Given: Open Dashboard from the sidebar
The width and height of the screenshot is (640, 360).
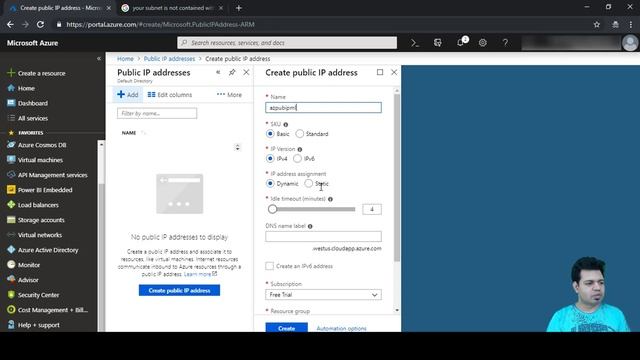Looking at the screenshot, I should click(x=27, y=103).
